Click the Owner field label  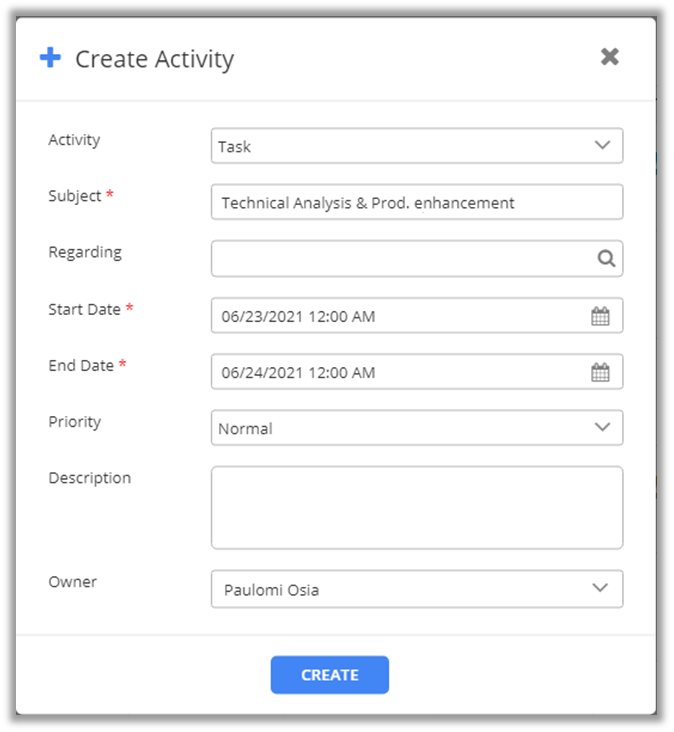(72, 582)
